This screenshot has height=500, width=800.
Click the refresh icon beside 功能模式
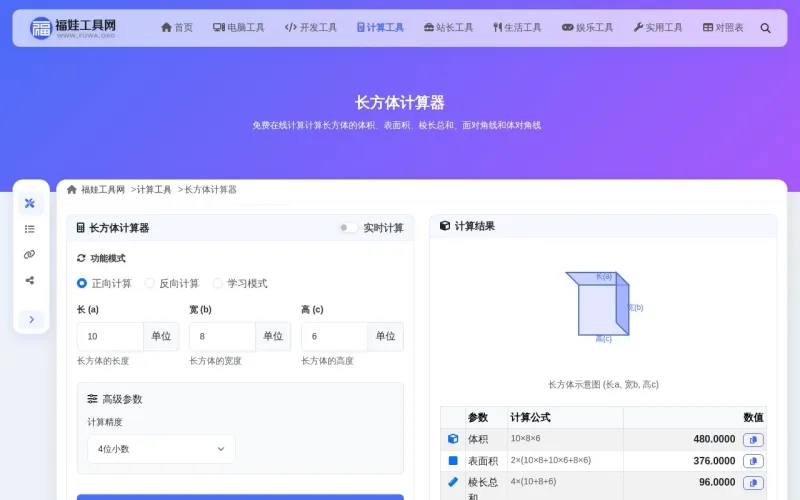[81, 258]
